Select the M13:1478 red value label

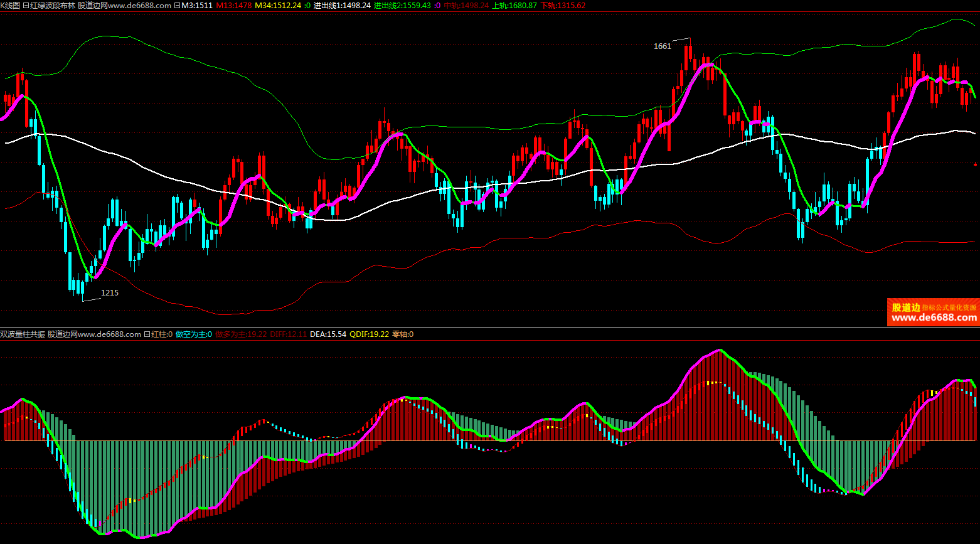pyautogui.click(x=234, y=5)
